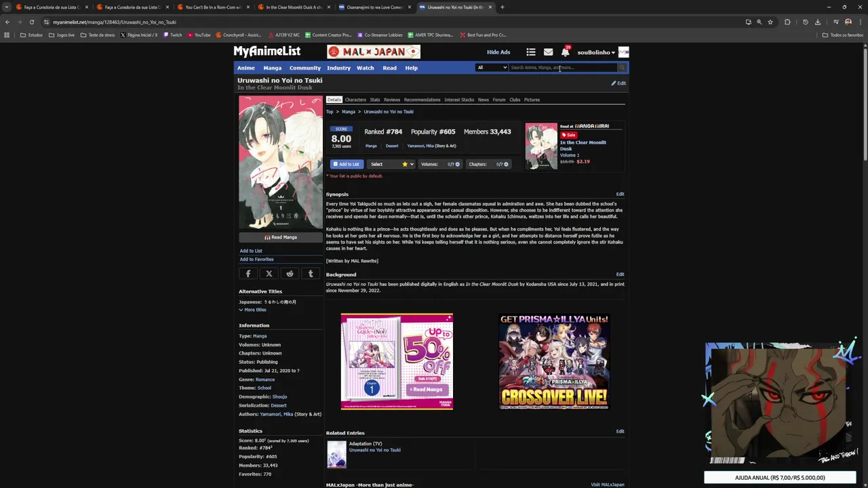
Task: Click the Hide Ads link
Action: pyautogui.click(x=498, y=52)
